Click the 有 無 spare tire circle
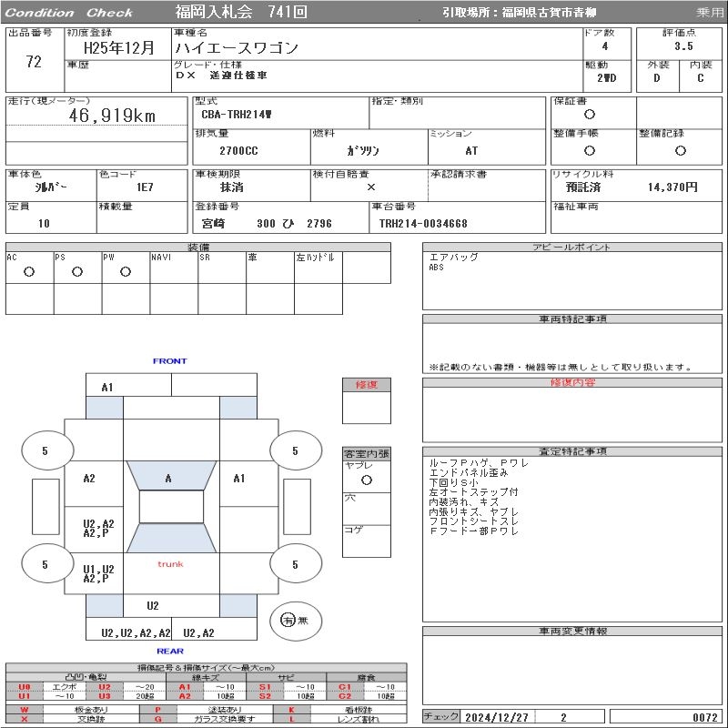The width and height of the screenshot is (728, 728). (295, 621)
